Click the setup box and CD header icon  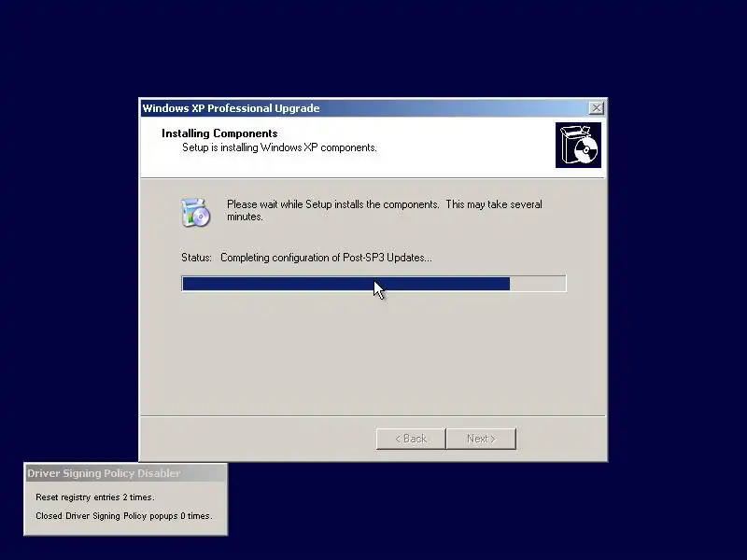tap(578, 145)
